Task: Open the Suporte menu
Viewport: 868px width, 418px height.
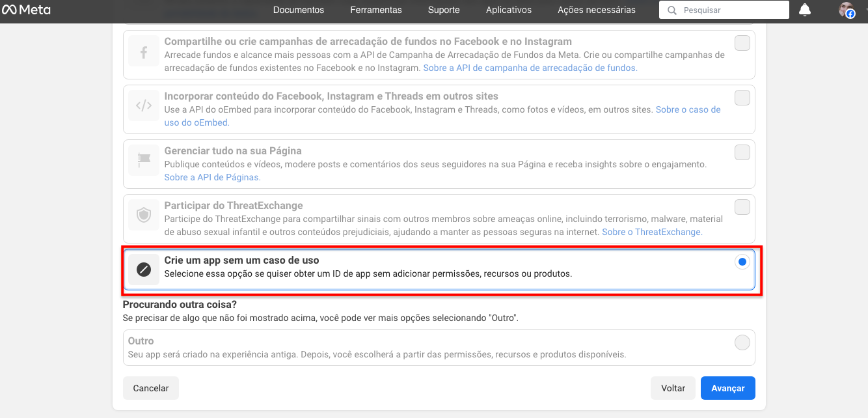Action: click(x=444, y=10)
